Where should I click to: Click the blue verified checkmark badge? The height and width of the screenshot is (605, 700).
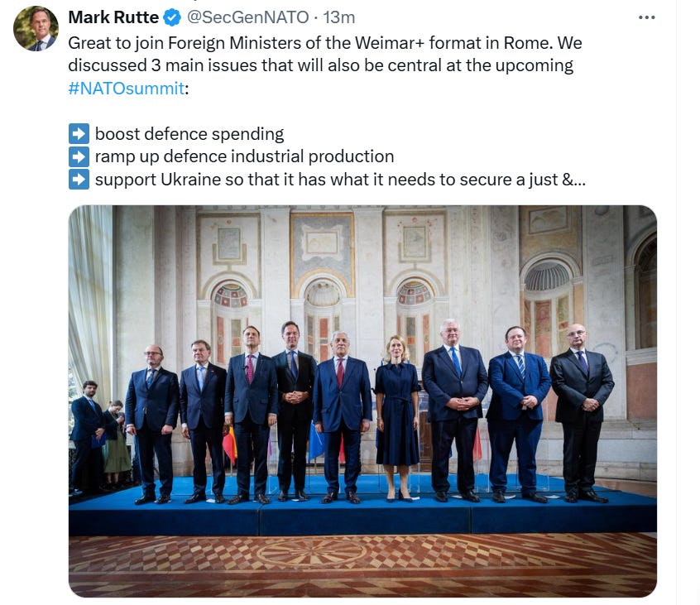click(x=172, y=18)
